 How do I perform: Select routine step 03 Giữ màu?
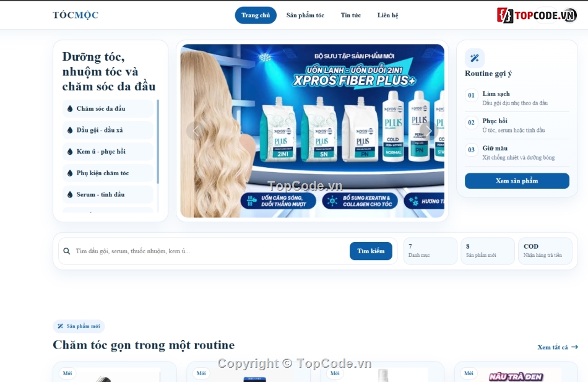tap(517, 153)
